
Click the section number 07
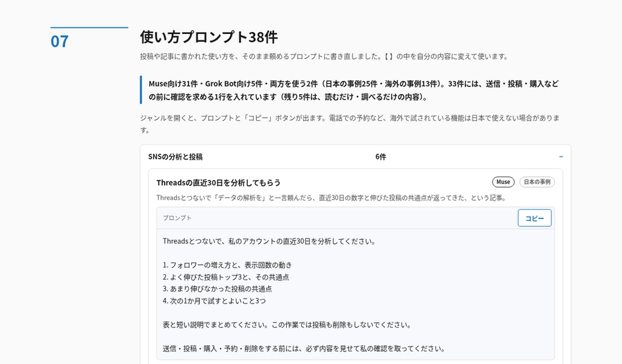(x=60, y=42)
